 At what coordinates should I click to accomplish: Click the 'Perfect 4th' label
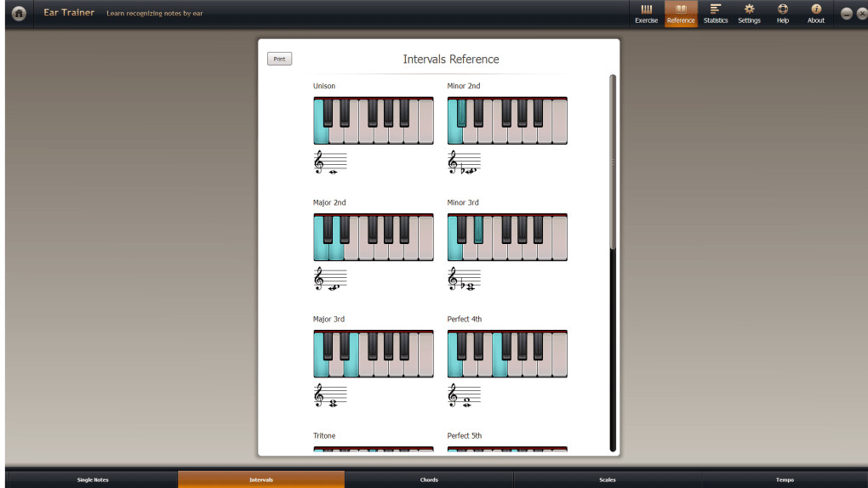click(465, 320)
